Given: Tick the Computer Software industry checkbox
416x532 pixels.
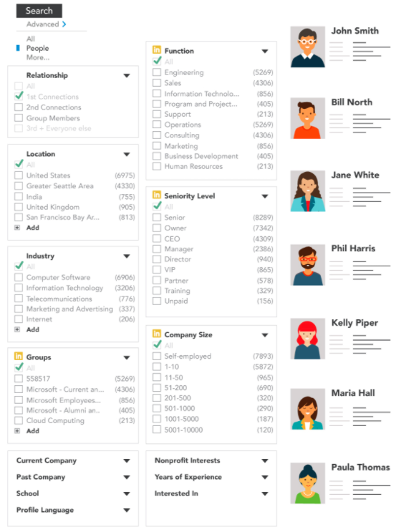Looking at the screenshot, I should (x=19, y=277).
